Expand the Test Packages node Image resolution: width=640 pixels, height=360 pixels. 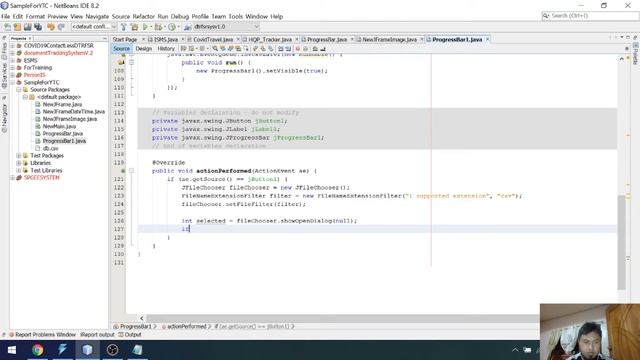point(19,156)
